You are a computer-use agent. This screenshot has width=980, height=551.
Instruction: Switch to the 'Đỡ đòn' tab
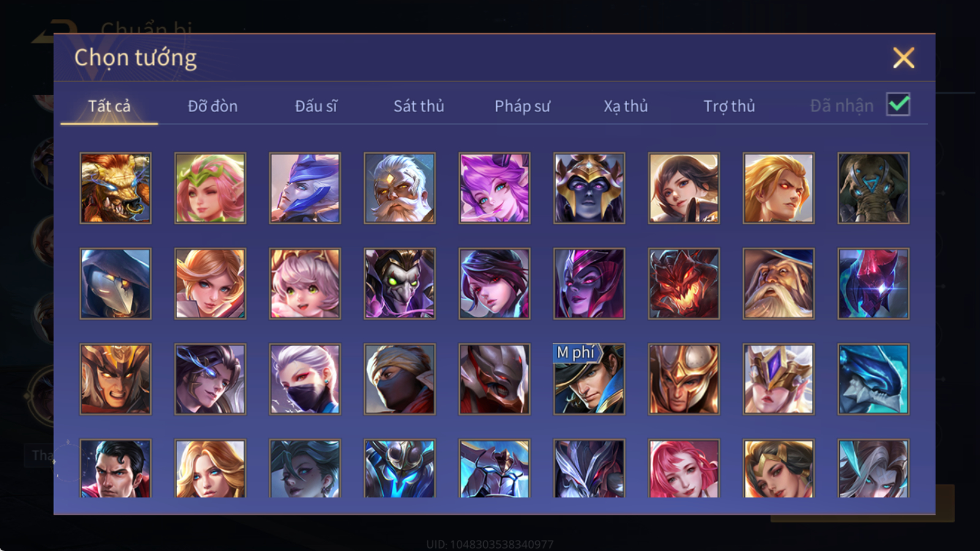point(213,106)
